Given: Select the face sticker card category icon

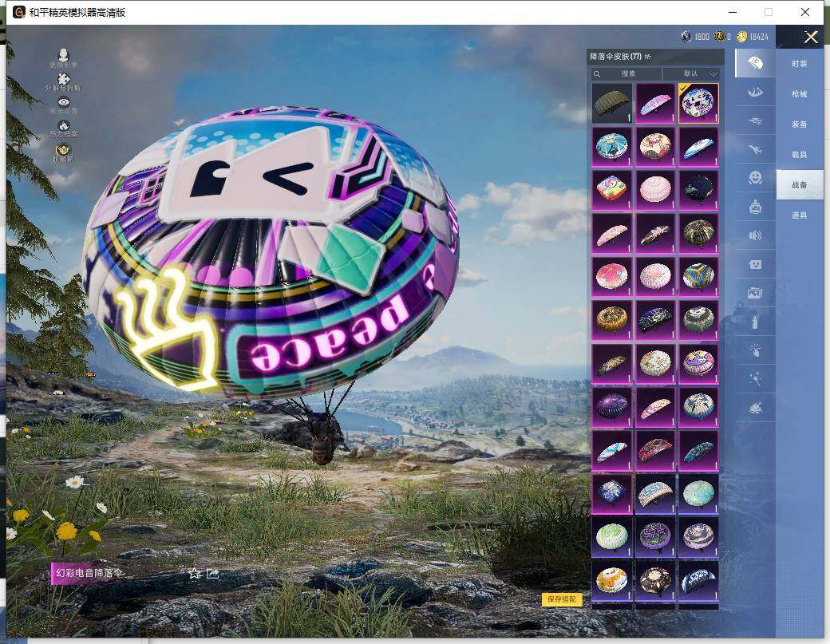Looking at the screenshot, I should [755, 263].
